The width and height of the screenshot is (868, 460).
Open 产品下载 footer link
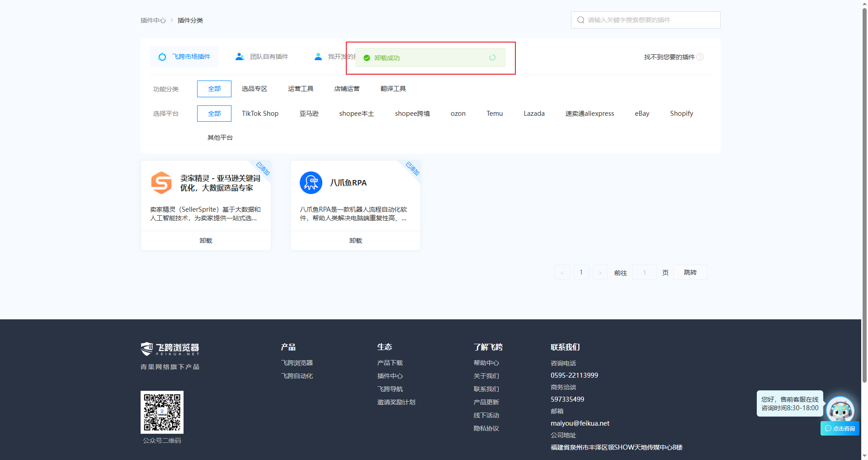coord(390,363)
